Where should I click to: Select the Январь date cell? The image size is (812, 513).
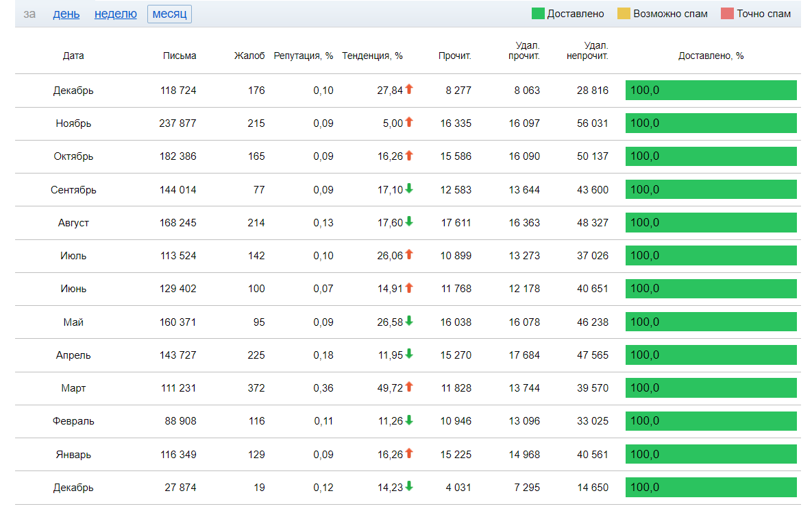pos(73,455)
